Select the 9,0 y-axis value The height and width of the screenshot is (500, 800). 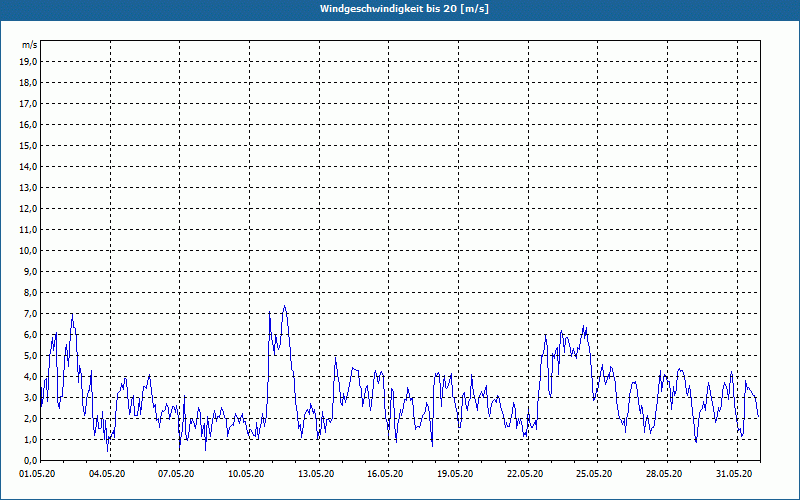(x=30, y=271)
